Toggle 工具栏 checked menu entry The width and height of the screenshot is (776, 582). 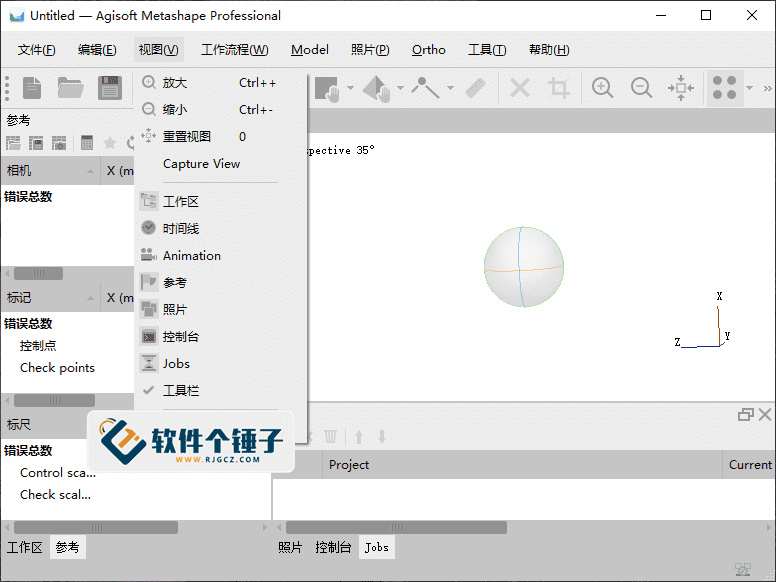pyautogui.click(x=220, y=390)
